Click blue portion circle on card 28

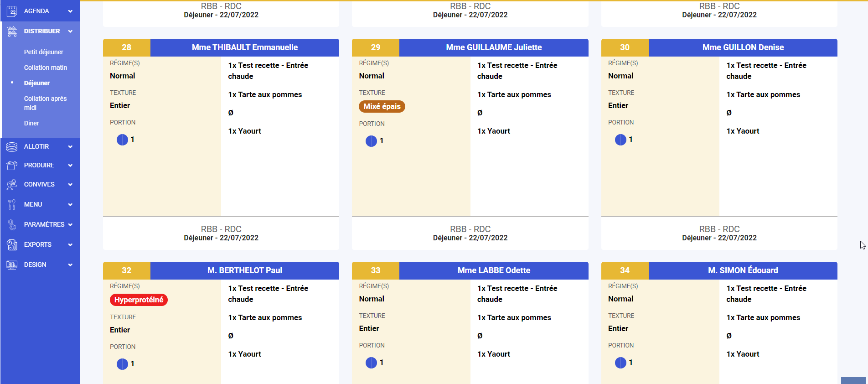tap(122, 140)
